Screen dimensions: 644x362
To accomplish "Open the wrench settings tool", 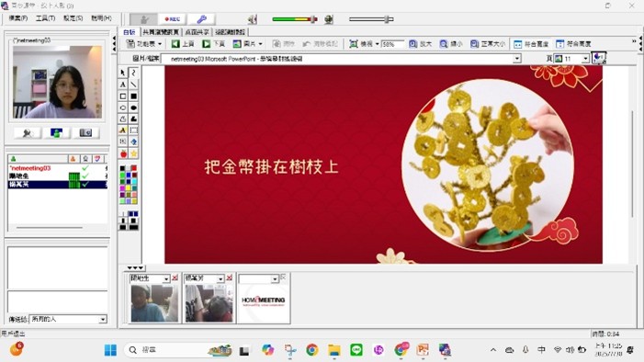I will [x=201, y=19].
